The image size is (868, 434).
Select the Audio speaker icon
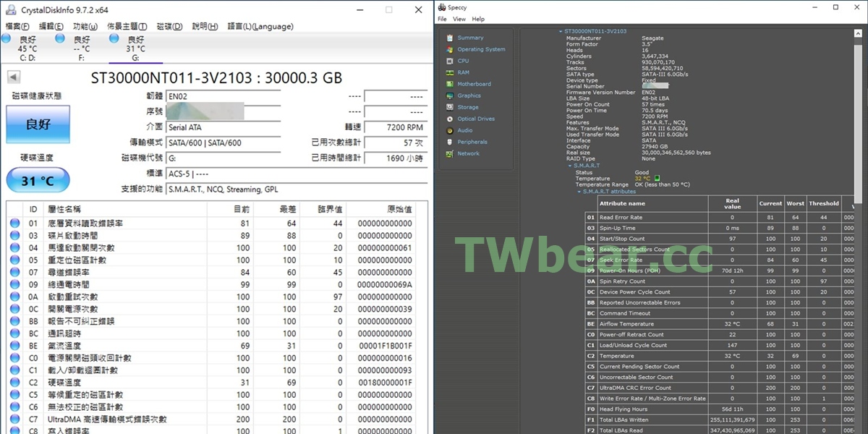point(448,130)
